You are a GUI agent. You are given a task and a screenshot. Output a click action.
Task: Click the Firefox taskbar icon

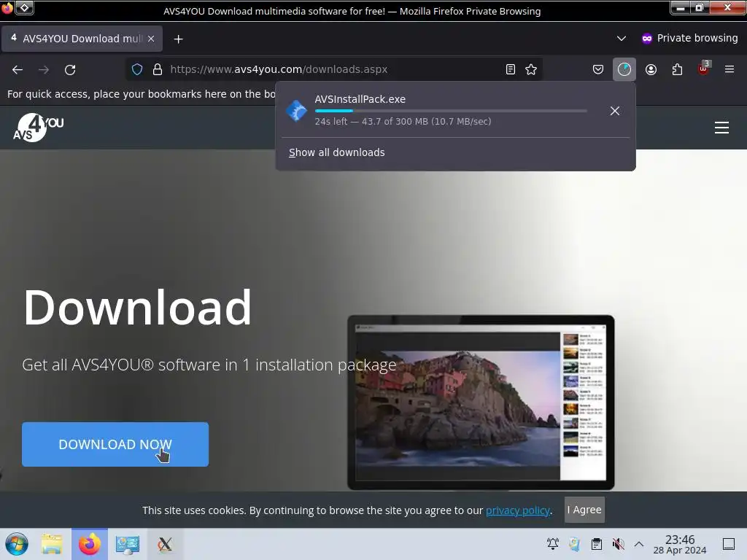(x=90, y=544)
